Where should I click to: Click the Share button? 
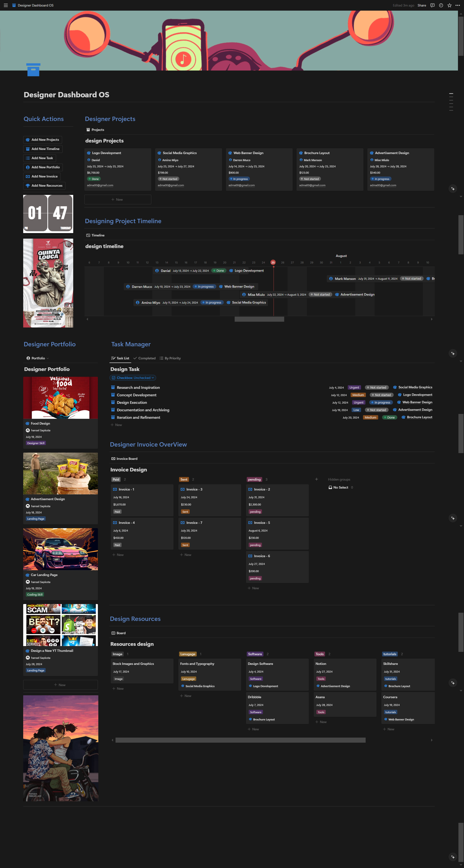tap(421, 5)
